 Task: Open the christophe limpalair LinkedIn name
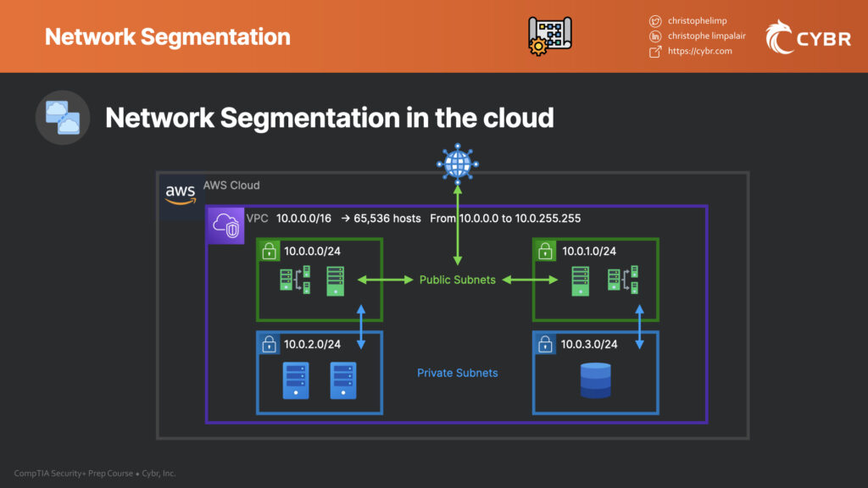pyautogui.click(x=706, y=36)
